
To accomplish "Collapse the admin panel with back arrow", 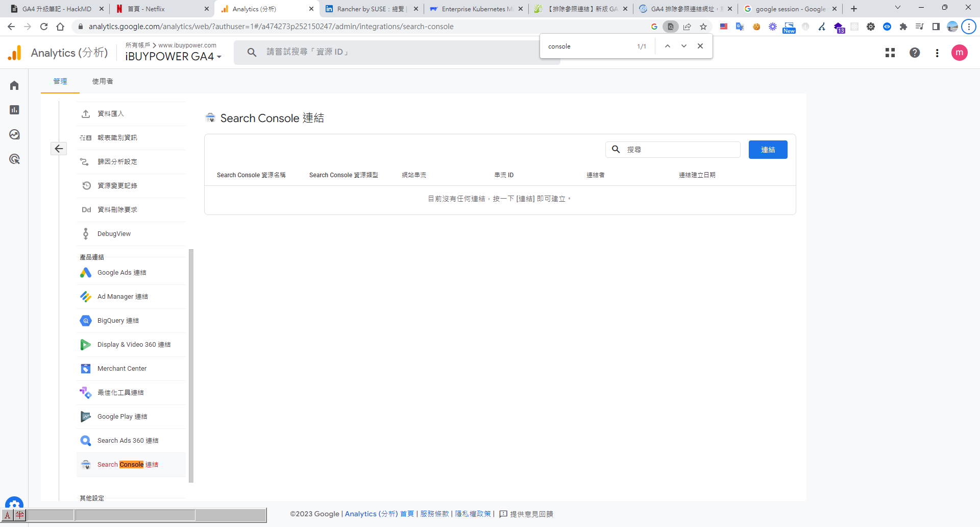I will (x=59, y=149).
